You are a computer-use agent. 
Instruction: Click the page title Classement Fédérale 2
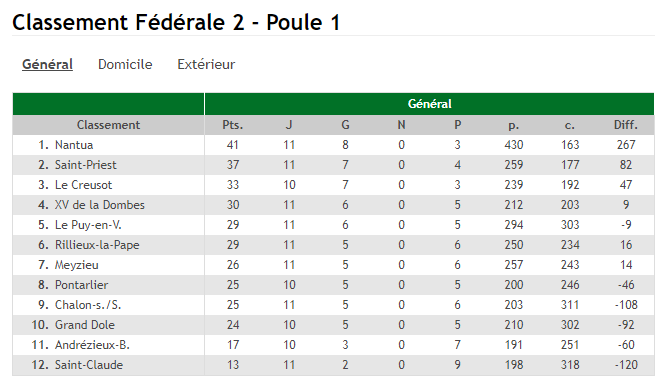point(128,22)
